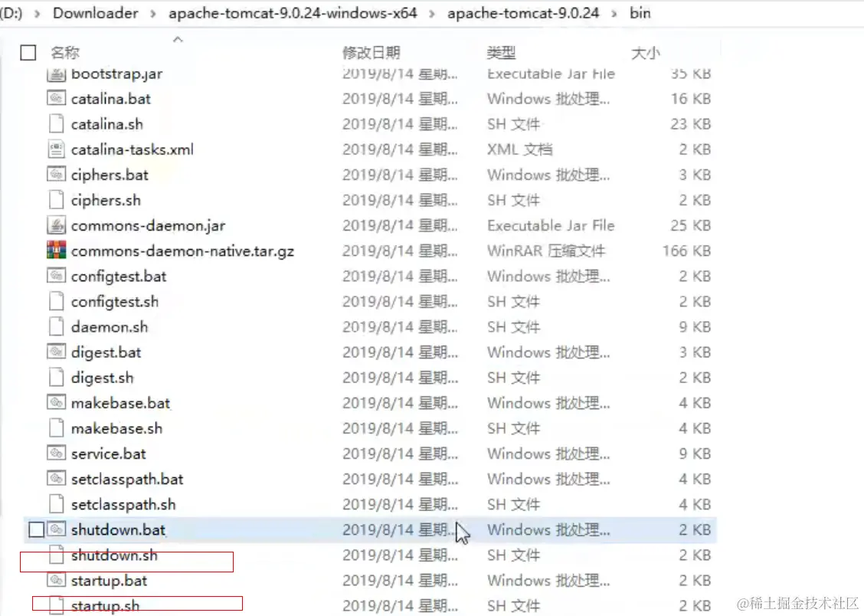Click WinRAR 压缩文件 type cell
864x616 pixels.
[546, 251]
